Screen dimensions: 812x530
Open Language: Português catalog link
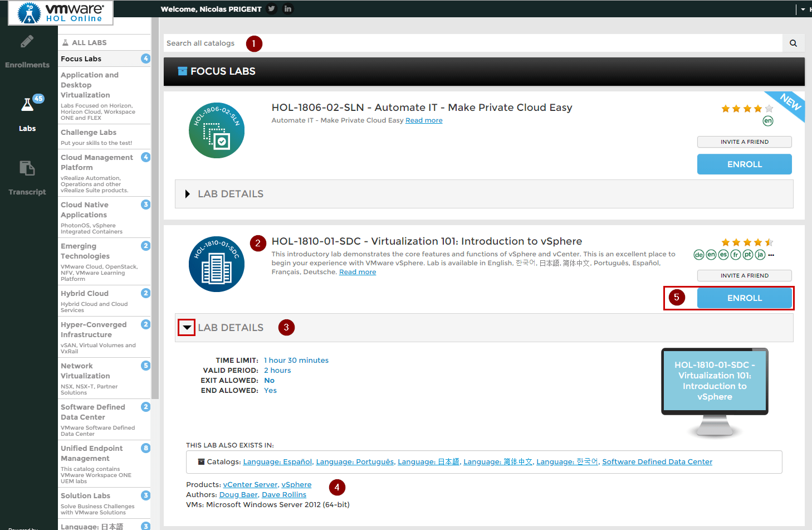[355, 462]
